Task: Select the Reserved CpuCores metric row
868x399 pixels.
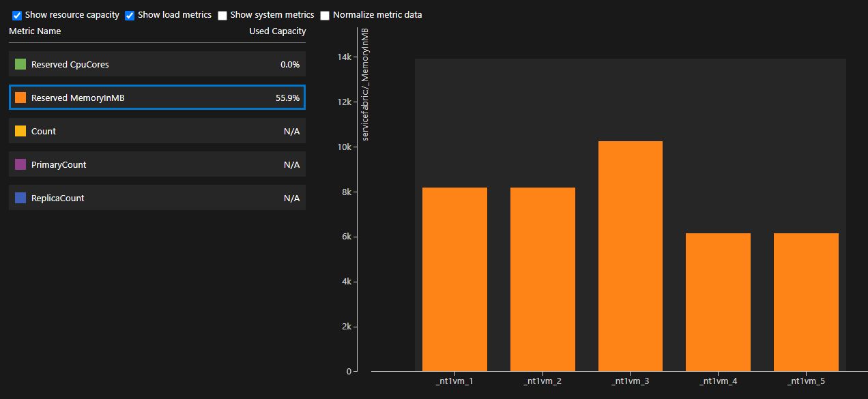Action: point(157,64)
